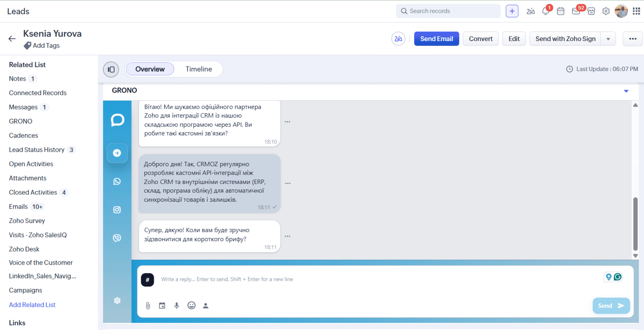Open Cadences related list

point(23,136)
